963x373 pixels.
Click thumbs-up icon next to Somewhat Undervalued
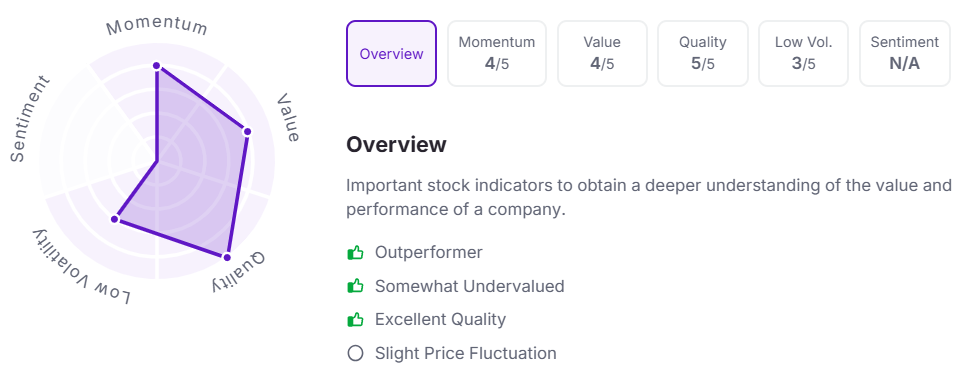pyautogui.click(x=355, y=286)
